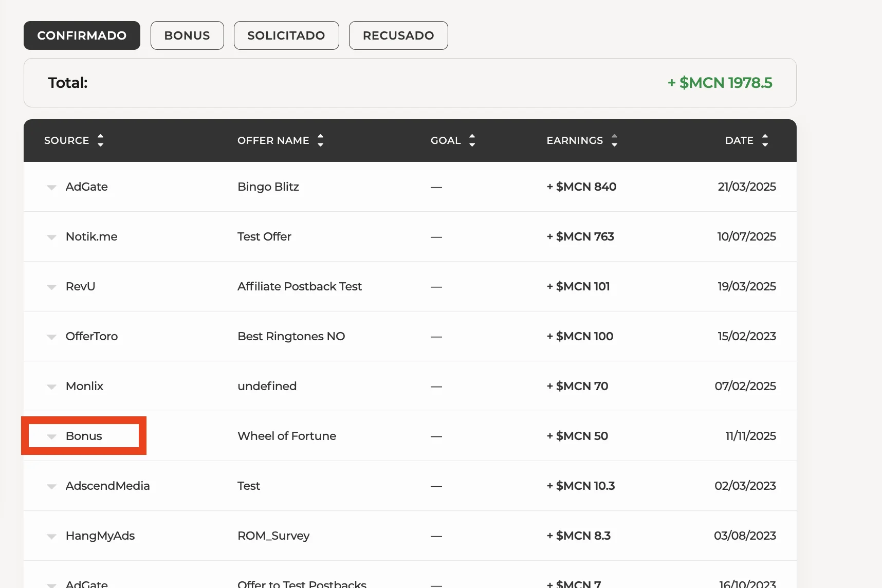This screenshot has width=882, height=588.
Task: Sort the GOAL column
Action: coord(472,140)
